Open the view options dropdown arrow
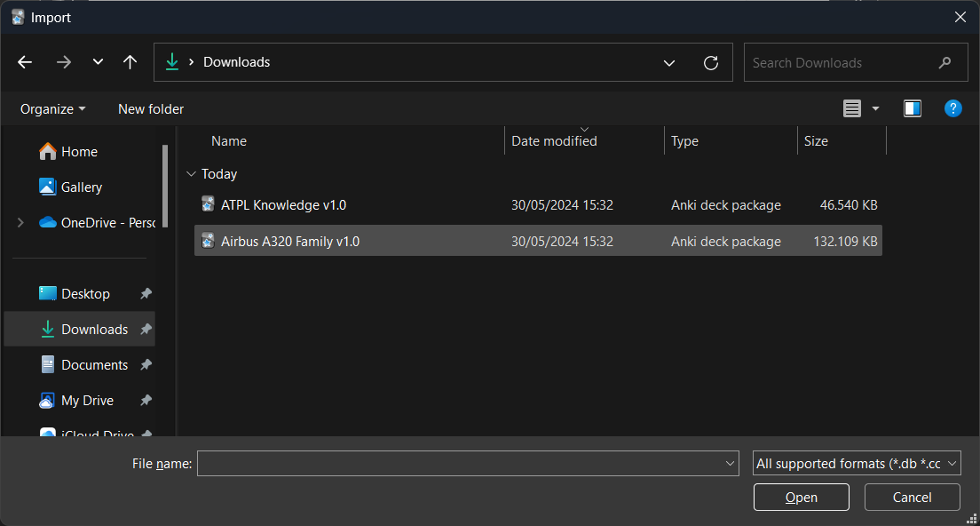This screenshot has width=980, height=526. 875,108
